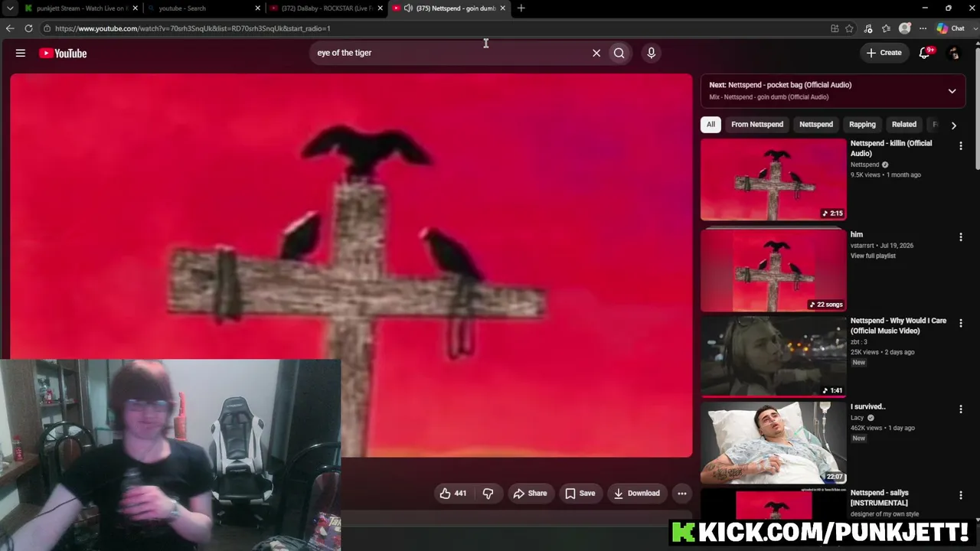Close the 'youtube - Search' tab
The height and width of the screenshot is (551, 980).
coord(258,8)
